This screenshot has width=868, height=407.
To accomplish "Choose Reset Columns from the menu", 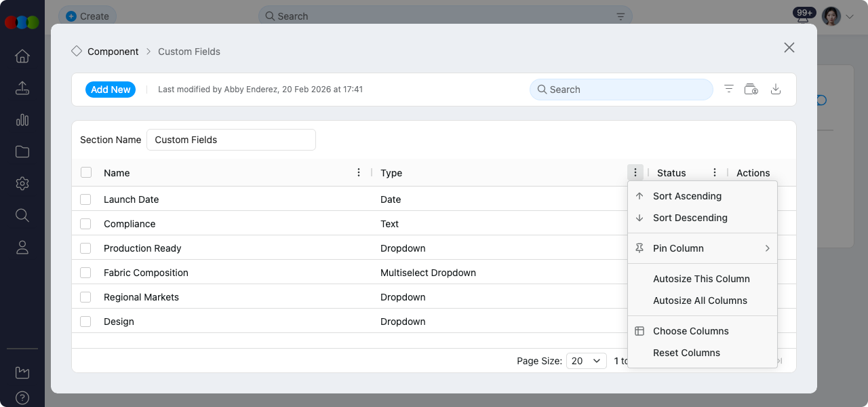I will click(686, 353).
